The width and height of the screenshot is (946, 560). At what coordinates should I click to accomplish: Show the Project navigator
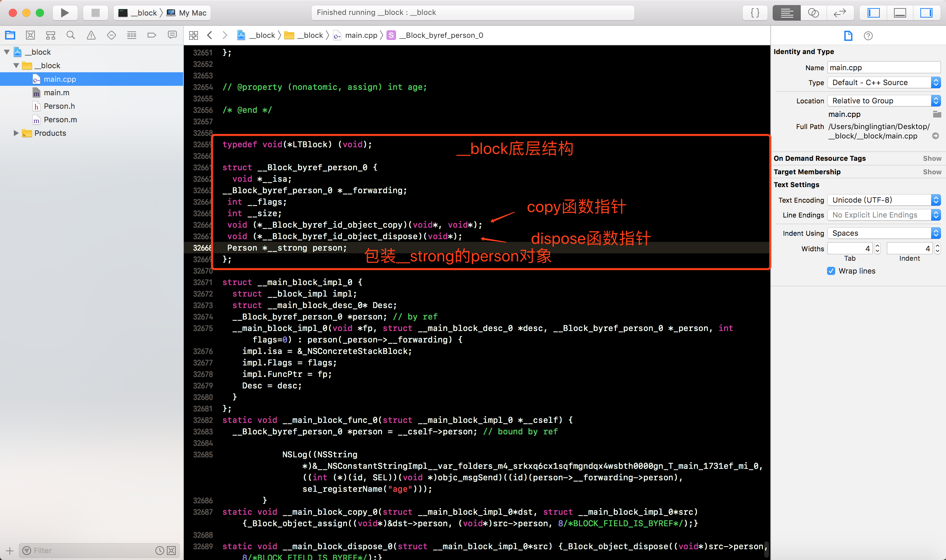(x=10, y=35)
